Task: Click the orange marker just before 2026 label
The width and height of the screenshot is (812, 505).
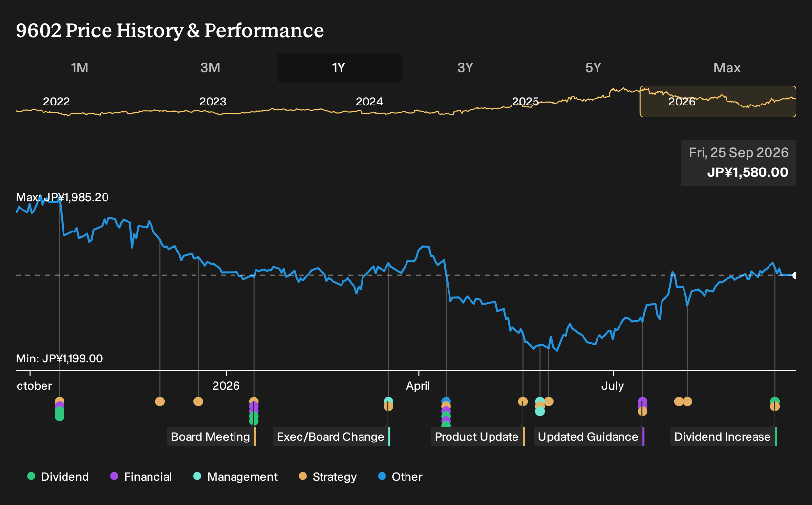Action: [198, 401]
